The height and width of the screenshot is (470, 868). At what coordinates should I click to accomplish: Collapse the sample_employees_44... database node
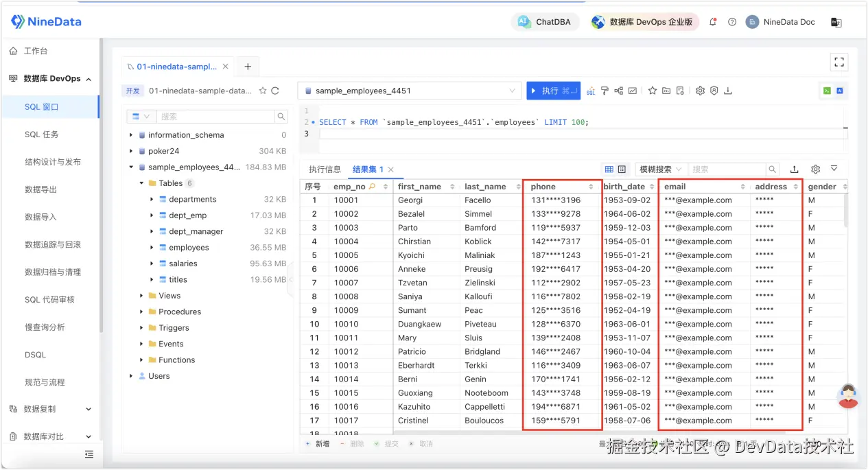coord(131,167)
